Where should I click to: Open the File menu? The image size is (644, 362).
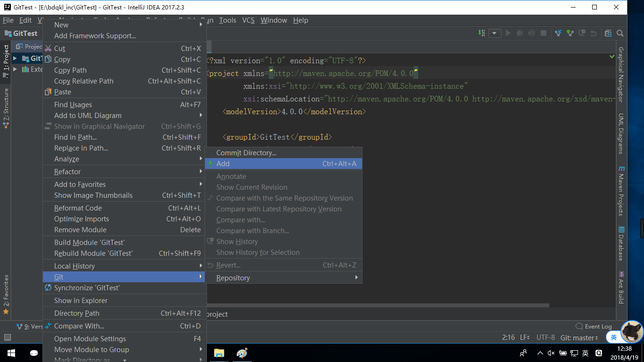pos(8,20)
